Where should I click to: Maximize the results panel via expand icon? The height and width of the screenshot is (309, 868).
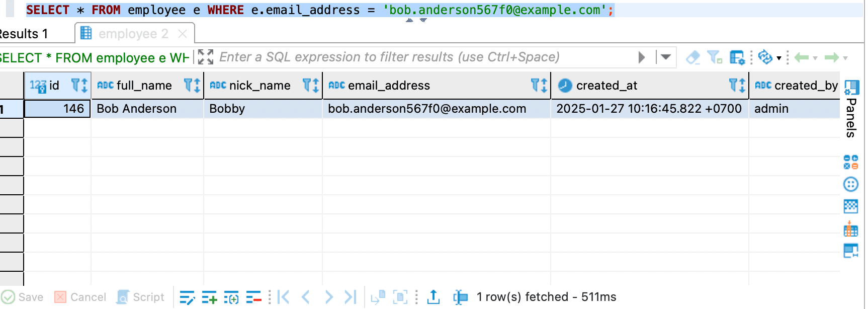[205, 57]
